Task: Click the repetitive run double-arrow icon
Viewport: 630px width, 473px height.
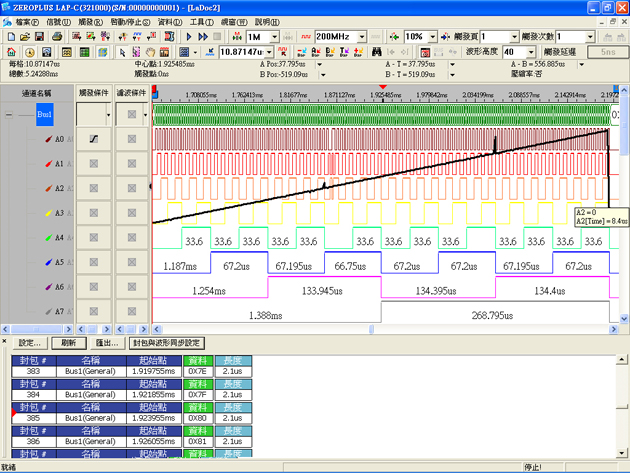Action: tap(203, 37)
